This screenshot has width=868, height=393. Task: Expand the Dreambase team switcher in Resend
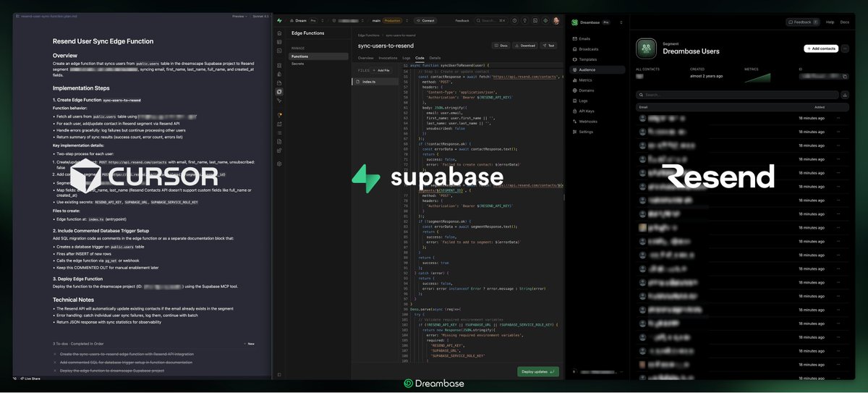pyautogui.click(x=621, y=22)
